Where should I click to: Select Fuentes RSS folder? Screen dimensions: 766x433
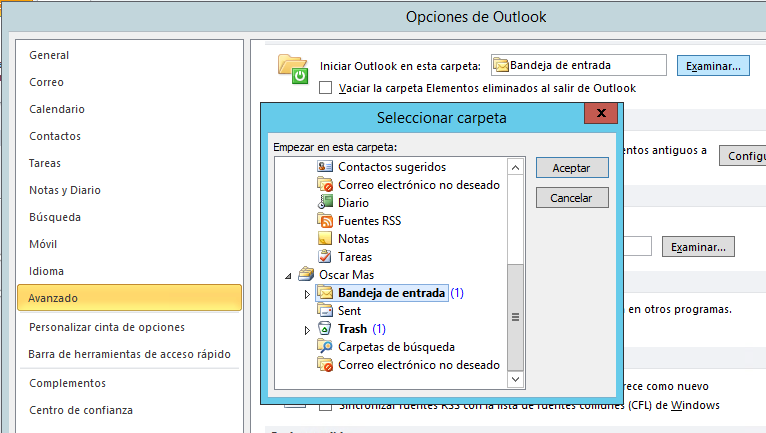tap(369, 220)
